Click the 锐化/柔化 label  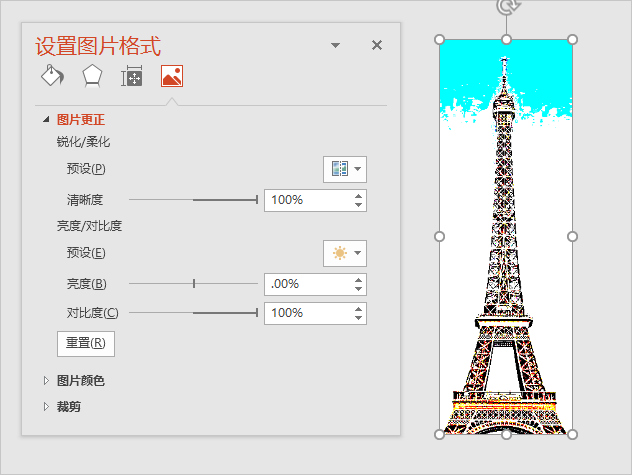(x=83, y=142)
